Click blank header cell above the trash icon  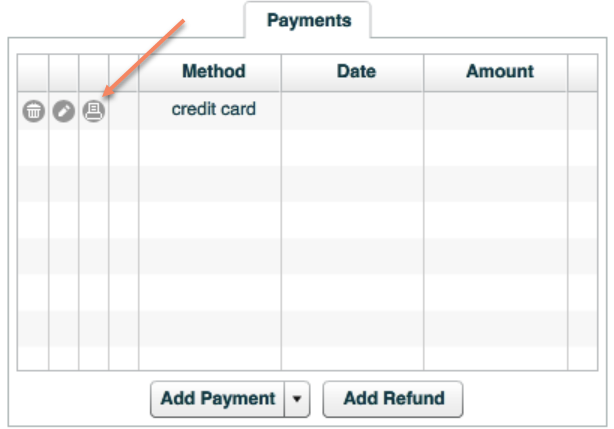33,72
